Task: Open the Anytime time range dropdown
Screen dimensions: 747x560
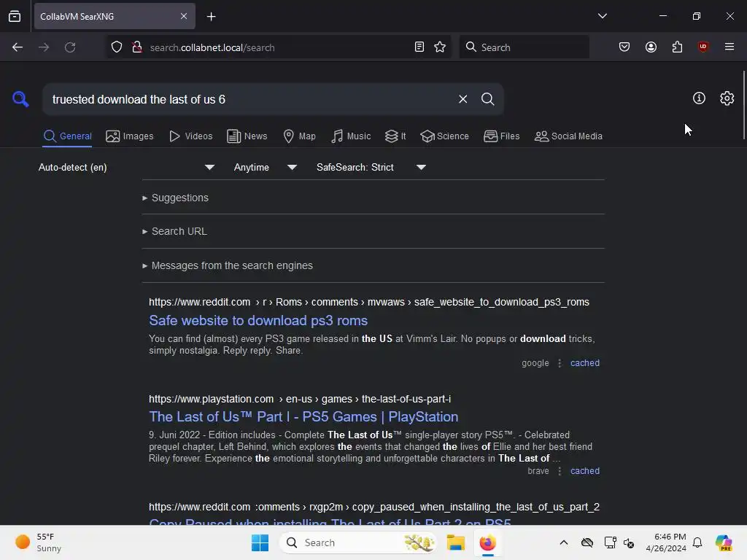Action: [266, 167]
